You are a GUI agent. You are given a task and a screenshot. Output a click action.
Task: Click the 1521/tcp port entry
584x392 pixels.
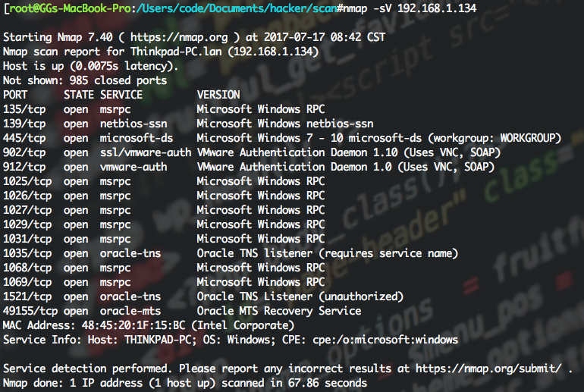click(27, 296)
